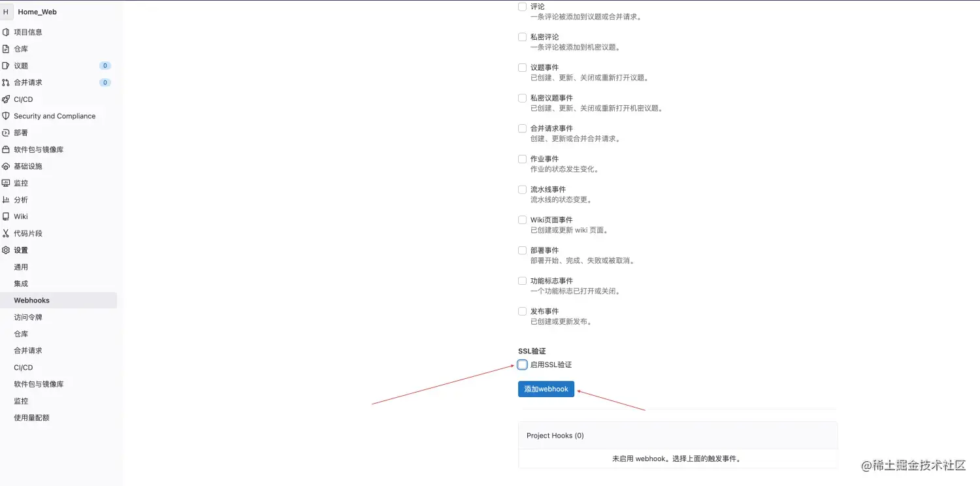The width and height of the screenshot is (980, 486).
Task: Open the top-level 仓库 menu beside the file icon
Action: click(x=21, y=49)
